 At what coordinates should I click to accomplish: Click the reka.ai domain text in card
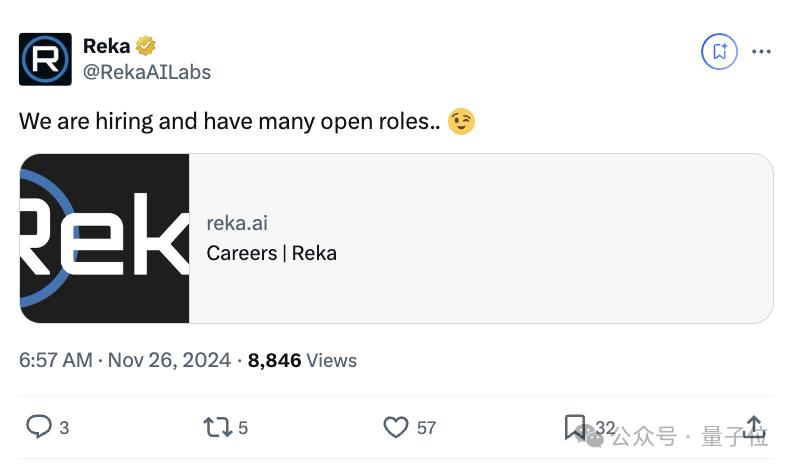point(237,223)
